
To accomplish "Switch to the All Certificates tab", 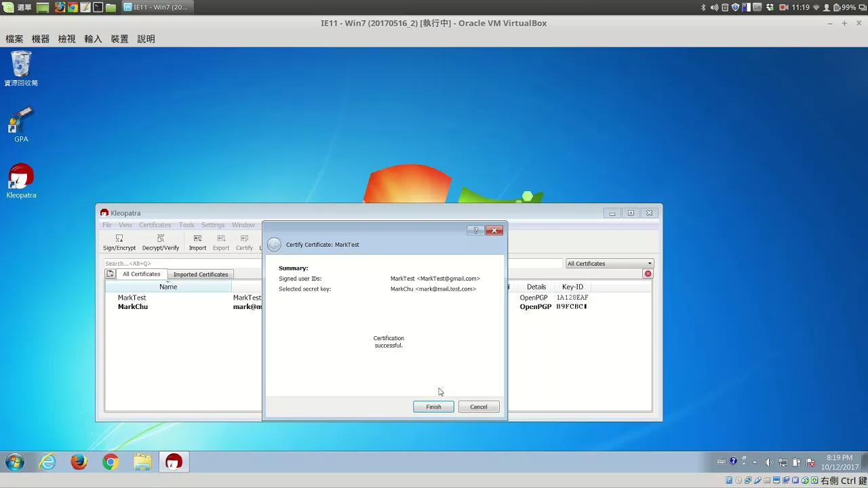I will [x=141, y=274].
